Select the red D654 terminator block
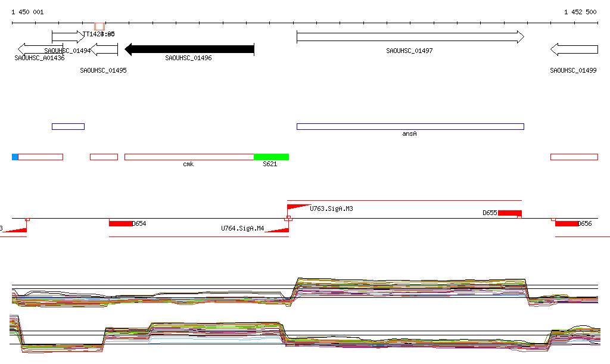 (120, 223)
